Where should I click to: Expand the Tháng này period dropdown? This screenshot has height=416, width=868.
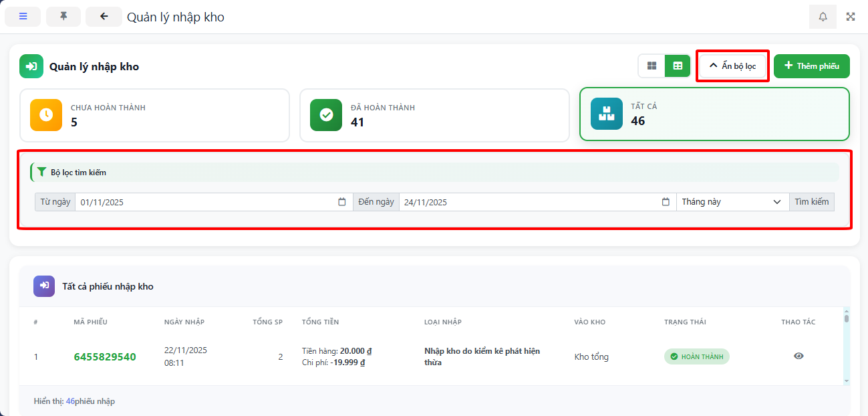732,202
